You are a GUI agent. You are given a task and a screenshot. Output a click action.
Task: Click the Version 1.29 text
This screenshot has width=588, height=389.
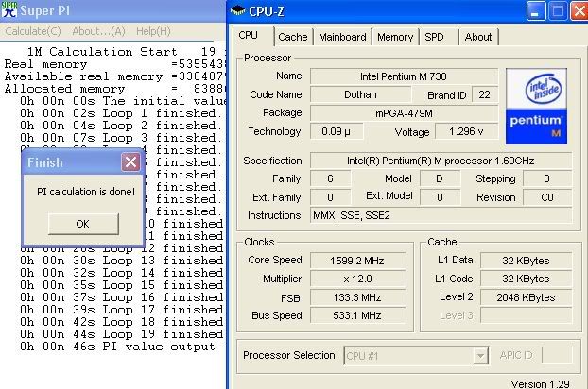[x=540, y=383]
